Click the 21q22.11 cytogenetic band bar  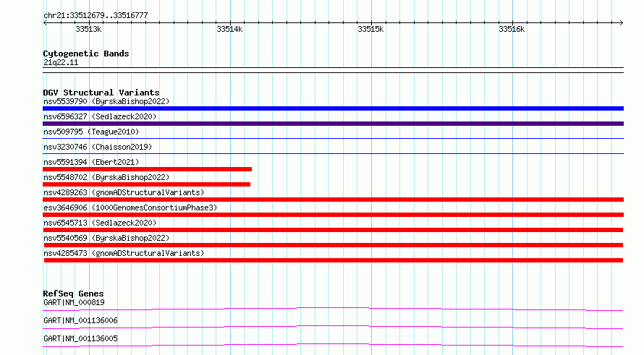tap(333, 70)
